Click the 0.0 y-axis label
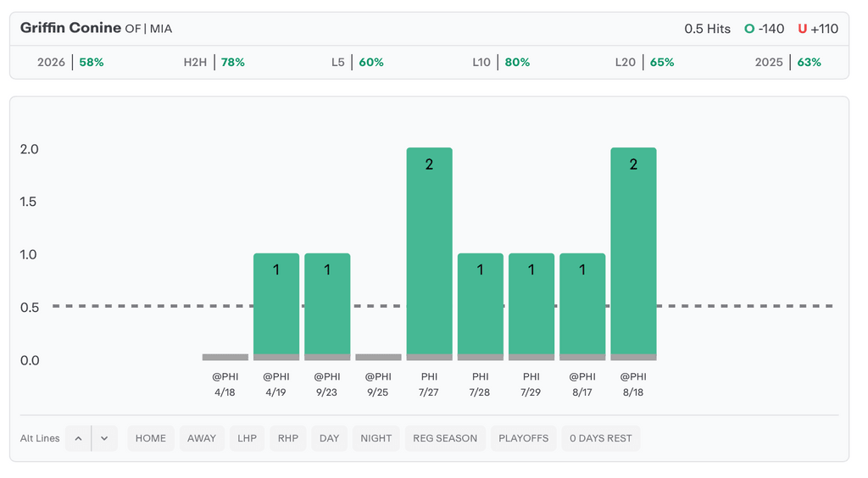 pos(30,361)
